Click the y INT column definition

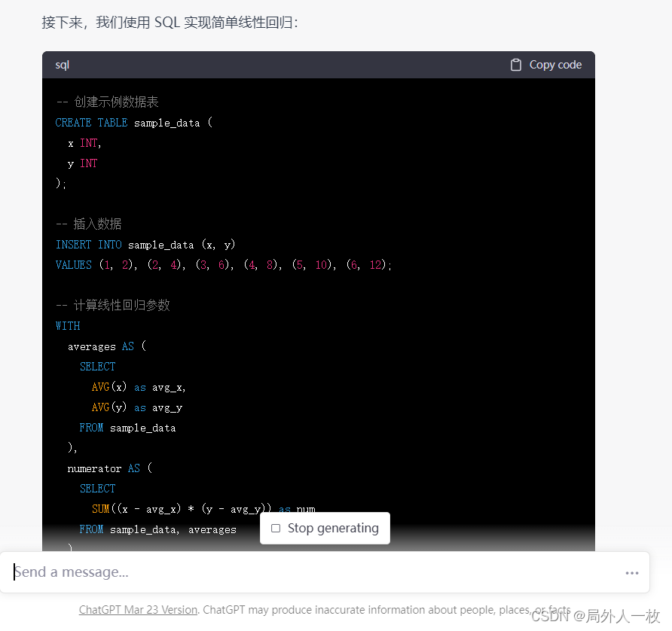point(82,163)
